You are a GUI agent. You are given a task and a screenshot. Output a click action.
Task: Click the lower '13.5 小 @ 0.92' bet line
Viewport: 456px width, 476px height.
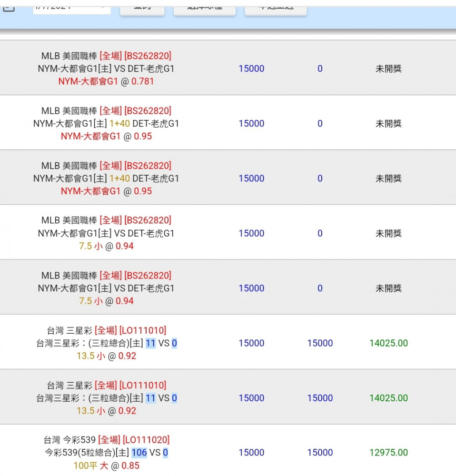[x=106, y=410]
